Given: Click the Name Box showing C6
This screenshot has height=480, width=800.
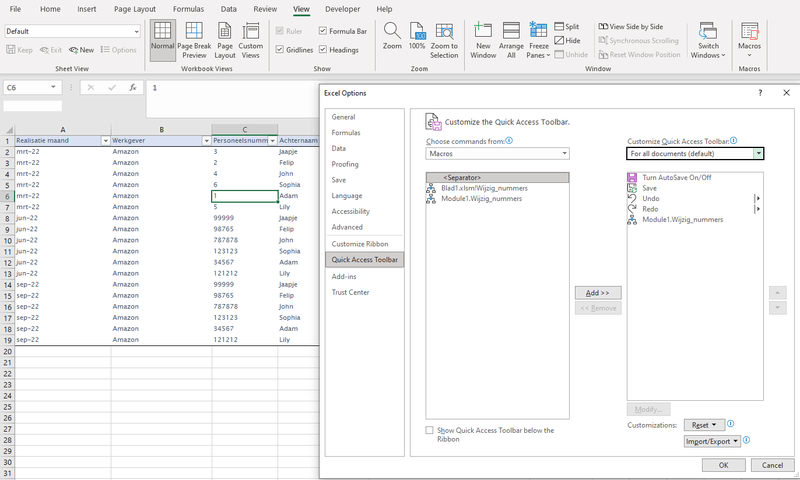Looking at the screenshot, I should point(45,88).
